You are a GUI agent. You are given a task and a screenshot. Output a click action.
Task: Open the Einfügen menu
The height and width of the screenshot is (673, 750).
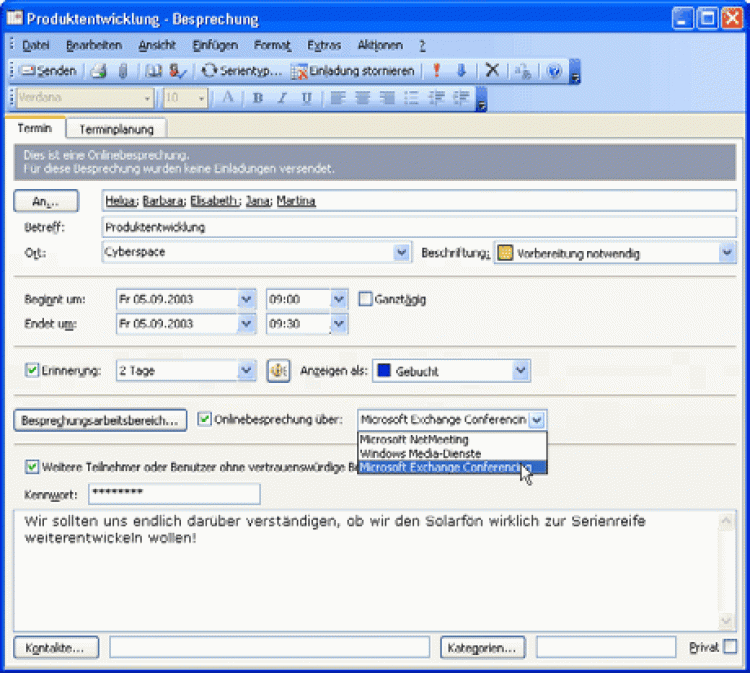pos(215,45)
